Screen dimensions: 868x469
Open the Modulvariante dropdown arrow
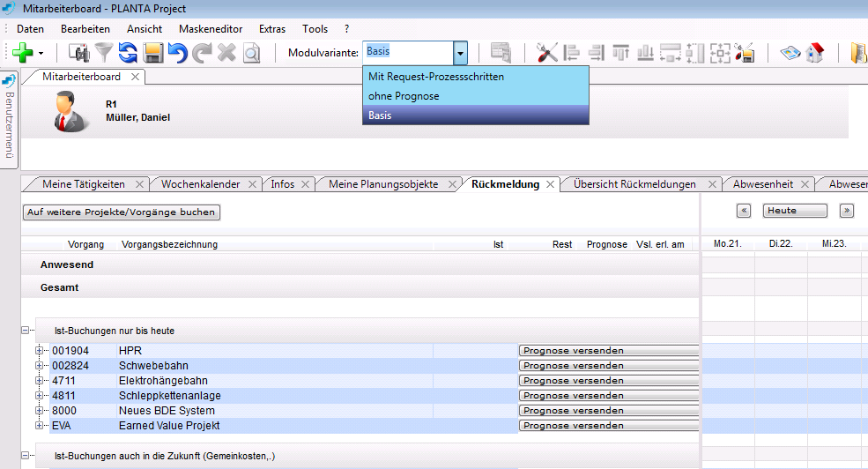coord(460,53)
